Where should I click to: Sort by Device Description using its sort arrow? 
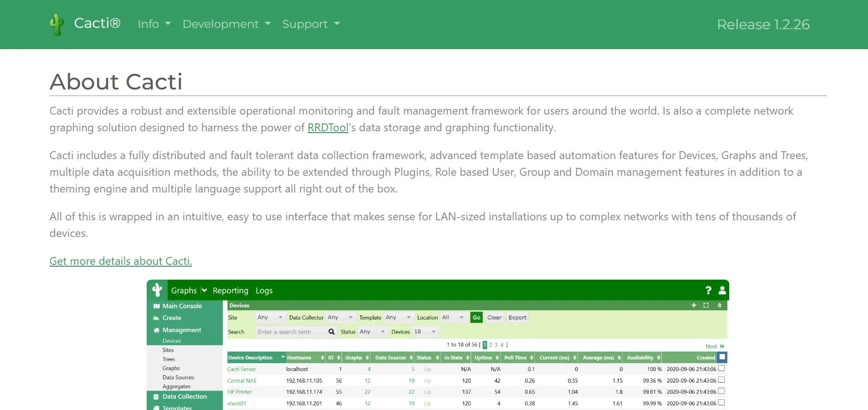click(x=283, y=357)
